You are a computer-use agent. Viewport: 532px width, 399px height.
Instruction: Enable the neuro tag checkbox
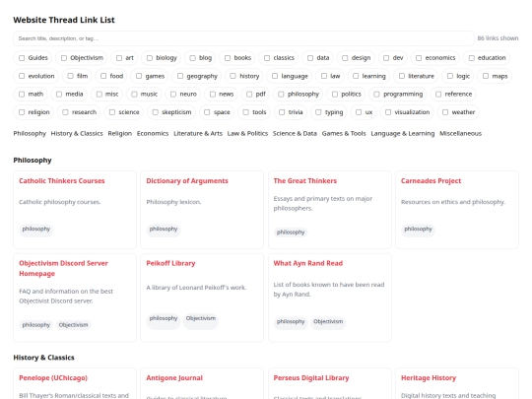[x=173, y=94]
